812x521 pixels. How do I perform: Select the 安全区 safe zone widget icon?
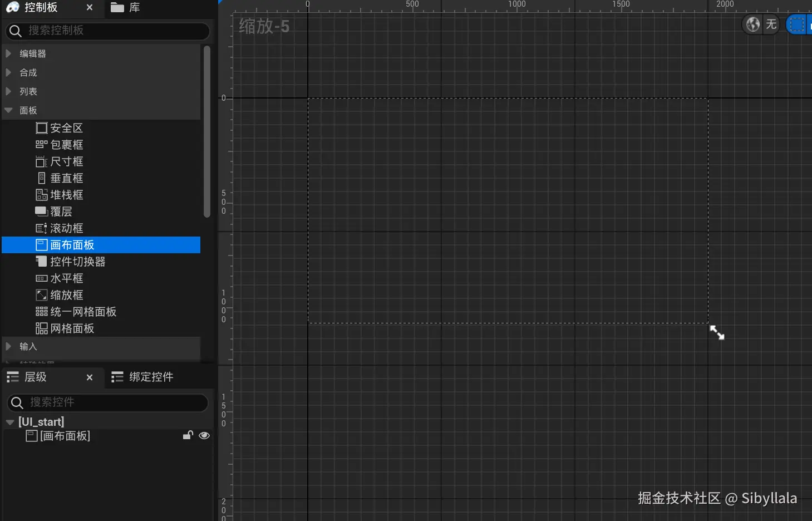pos(42,128)
